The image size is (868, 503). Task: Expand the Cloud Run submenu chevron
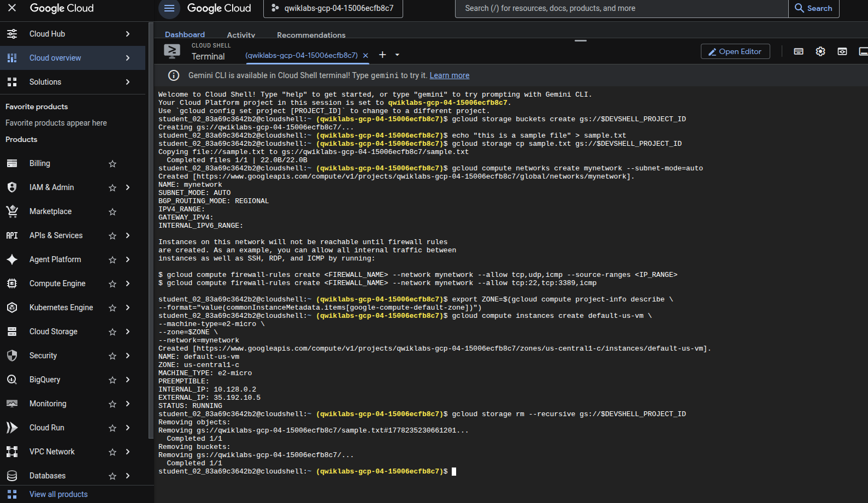(128, 428)
